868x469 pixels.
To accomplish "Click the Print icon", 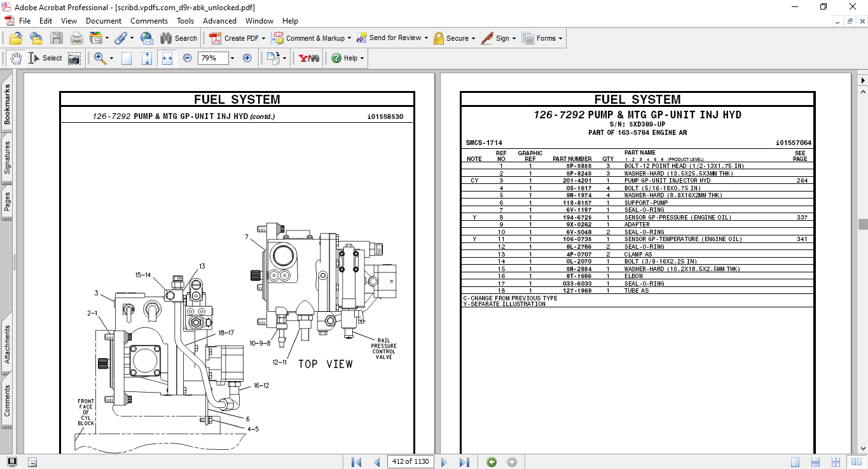I will (77, 38).
